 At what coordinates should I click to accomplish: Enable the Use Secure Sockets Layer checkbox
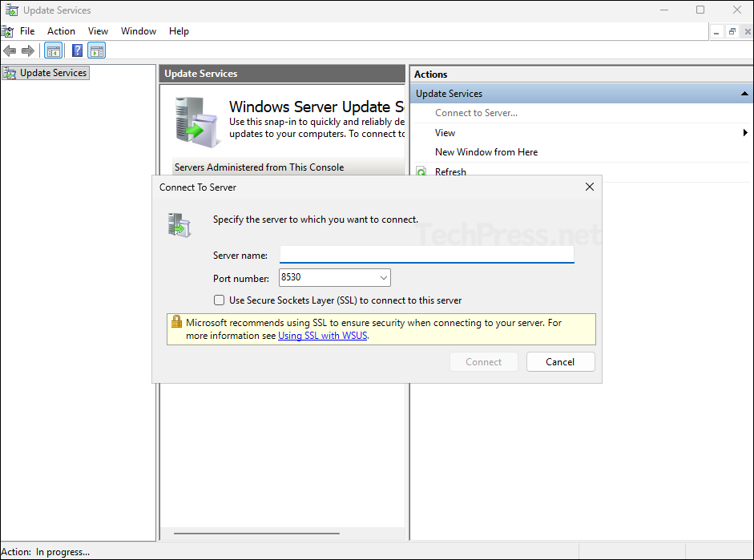(220, 300)
